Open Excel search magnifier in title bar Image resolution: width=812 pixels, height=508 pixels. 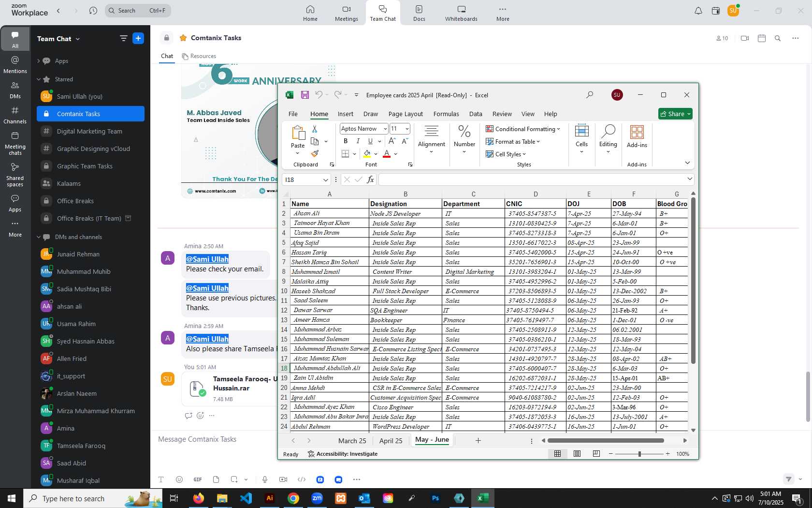click(x=590, y=95)
